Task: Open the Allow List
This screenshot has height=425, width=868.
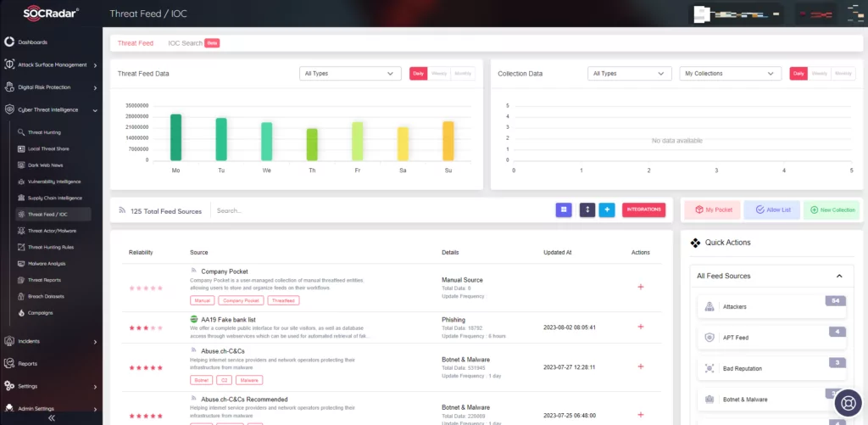Action: (x=771, y=210)
